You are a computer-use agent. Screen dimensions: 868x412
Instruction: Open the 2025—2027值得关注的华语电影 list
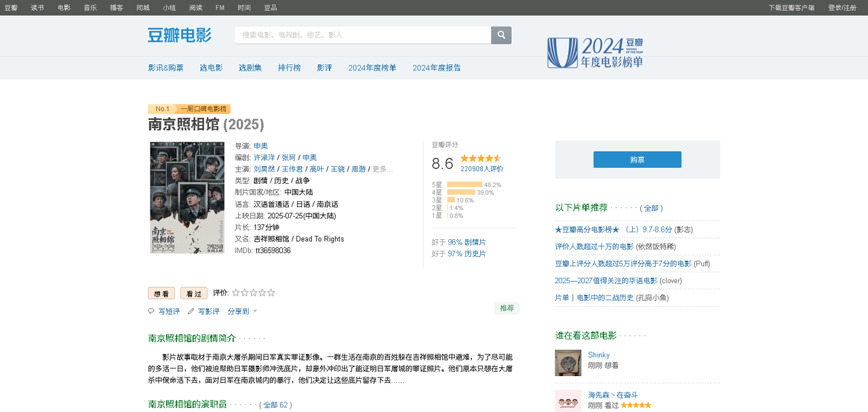pyautogui.click(x=606, y=281)
